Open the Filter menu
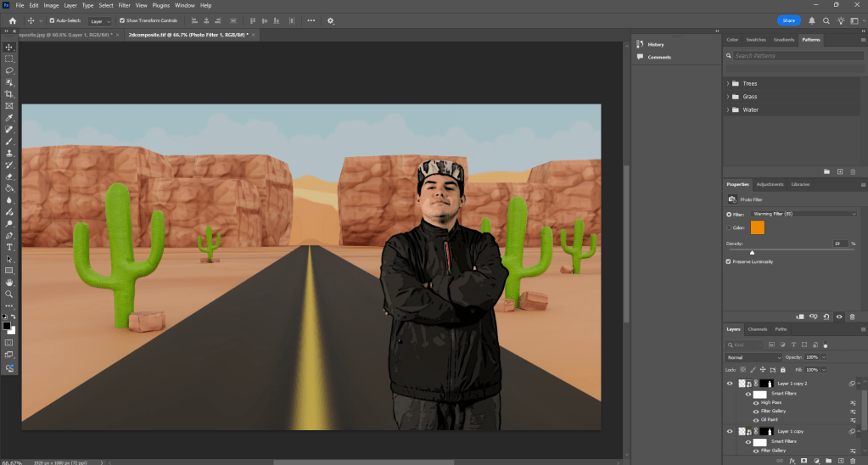Viewport: 868px width, 465px height. click(x=125, y=5)
